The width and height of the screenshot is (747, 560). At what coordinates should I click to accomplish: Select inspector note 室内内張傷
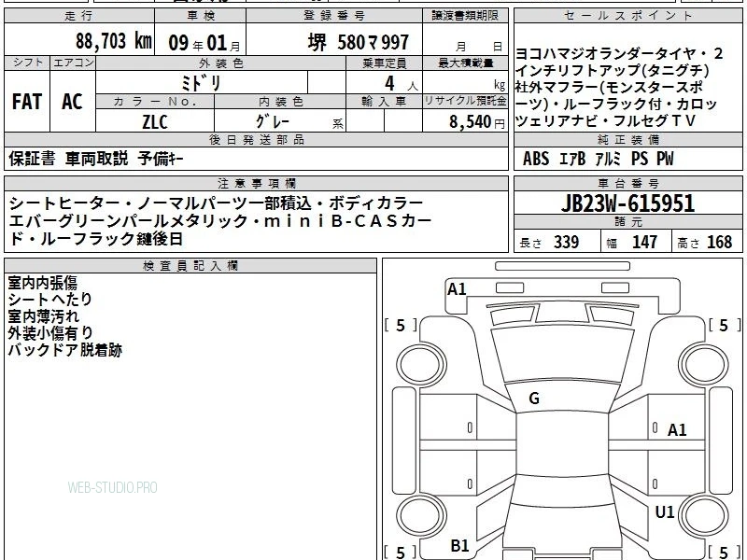[42, 283]
